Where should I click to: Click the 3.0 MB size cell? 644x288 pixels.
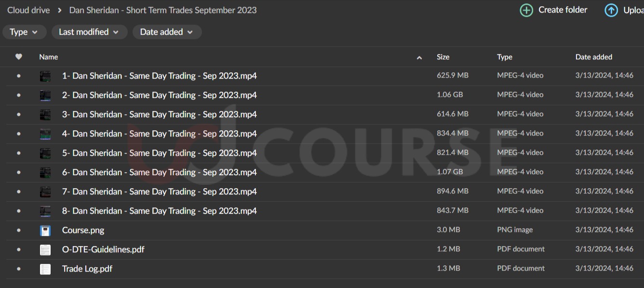pyautogui.click(x=448, y=230)
